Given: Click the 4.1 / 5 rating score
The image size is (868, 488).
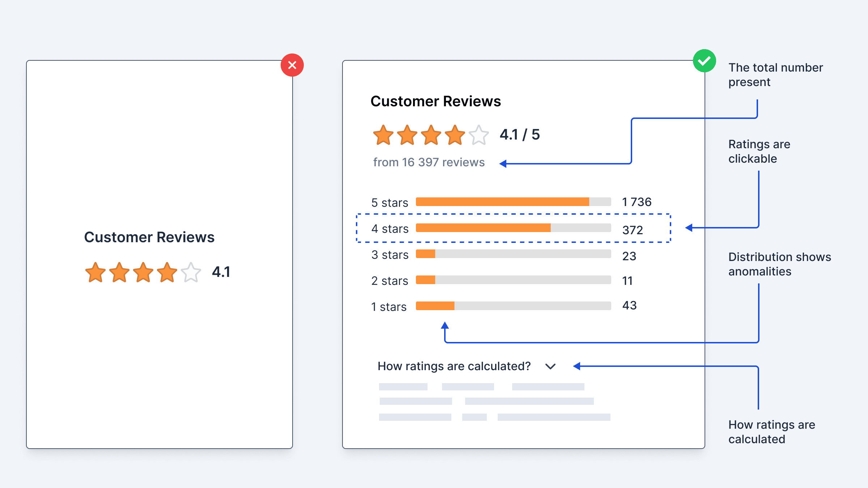Looking at the screenshot, I should coord(519,135).
